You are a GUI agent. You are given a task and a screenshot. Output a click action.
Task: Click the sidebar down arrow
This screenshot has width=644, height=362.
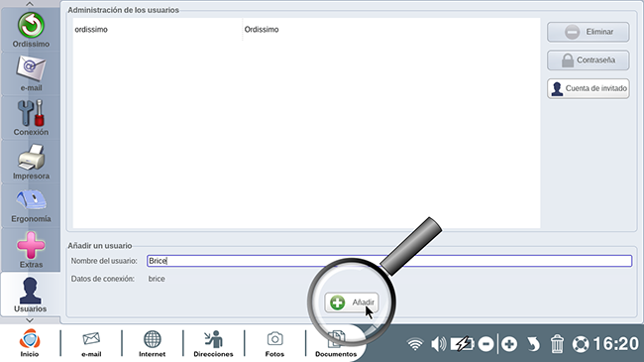pos(30,320)
